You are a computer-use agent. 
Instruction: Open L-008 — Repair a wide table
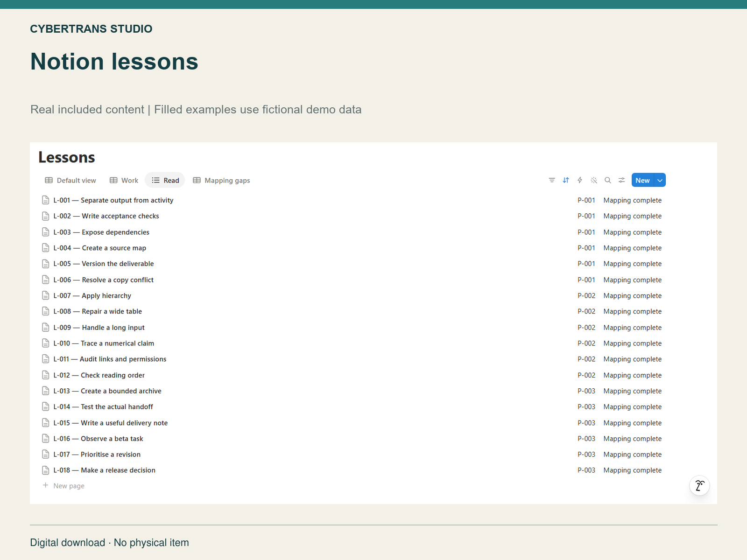tap(98, 311)
